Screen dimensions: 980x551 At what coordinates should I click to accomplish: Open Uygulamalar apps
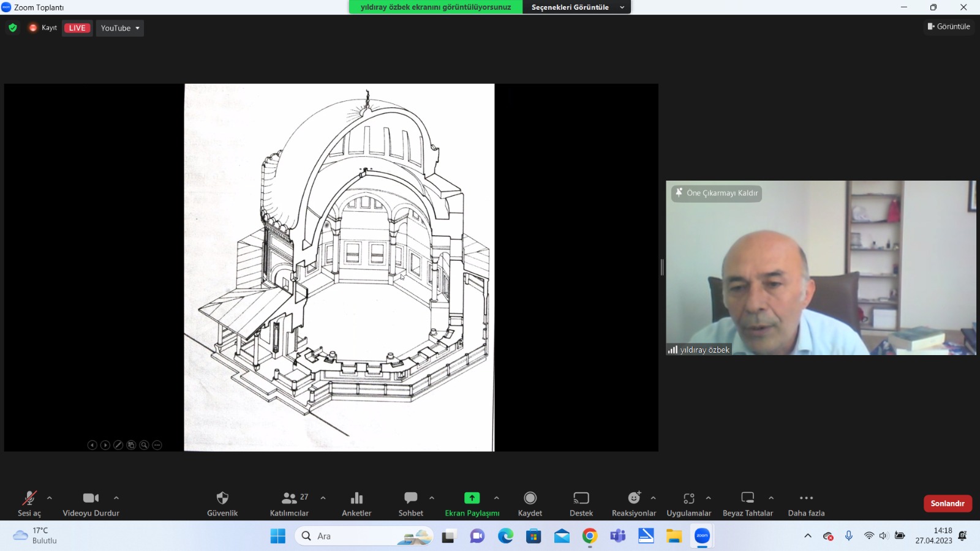pyautogui.click(x=689, y=503)
